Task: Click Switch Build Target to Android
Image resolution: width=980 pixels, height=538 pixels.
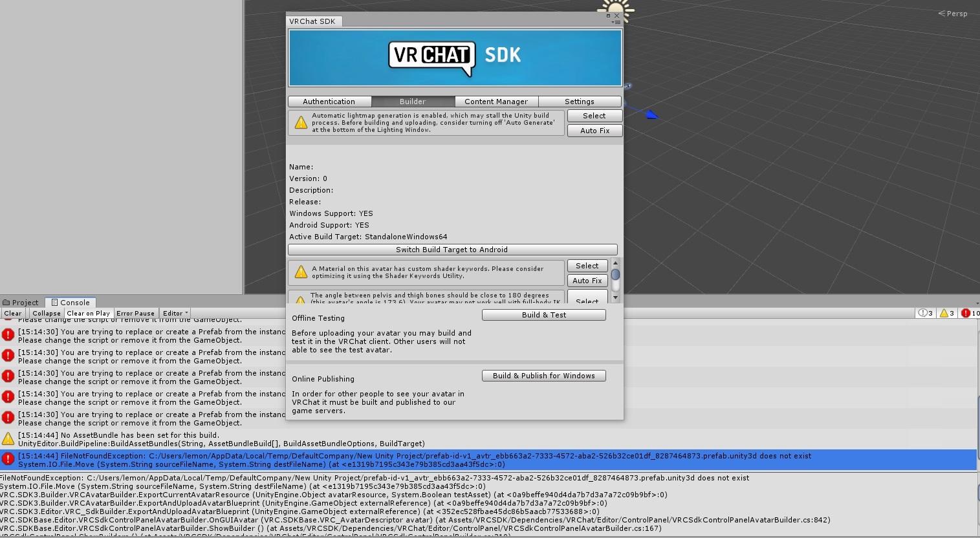Action: click(452, 250)
